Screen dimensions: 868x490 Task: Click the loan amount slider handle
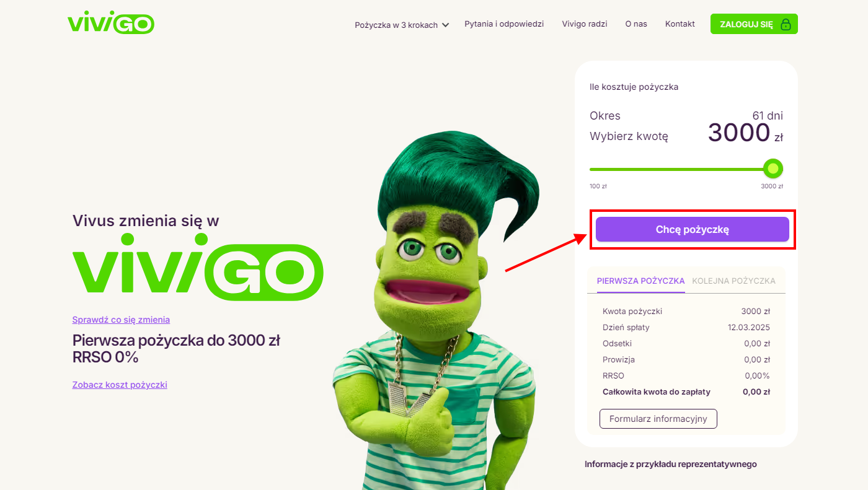click(773, 168)
